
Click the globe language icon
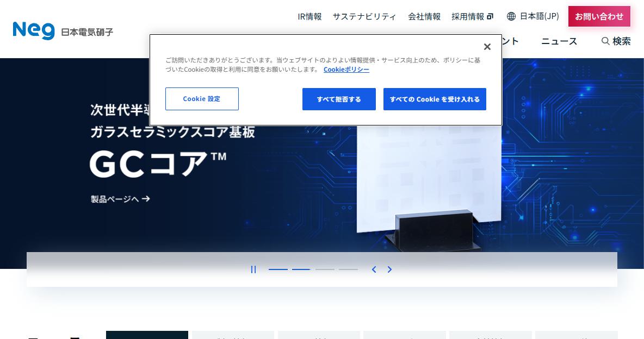click(511, 16)
